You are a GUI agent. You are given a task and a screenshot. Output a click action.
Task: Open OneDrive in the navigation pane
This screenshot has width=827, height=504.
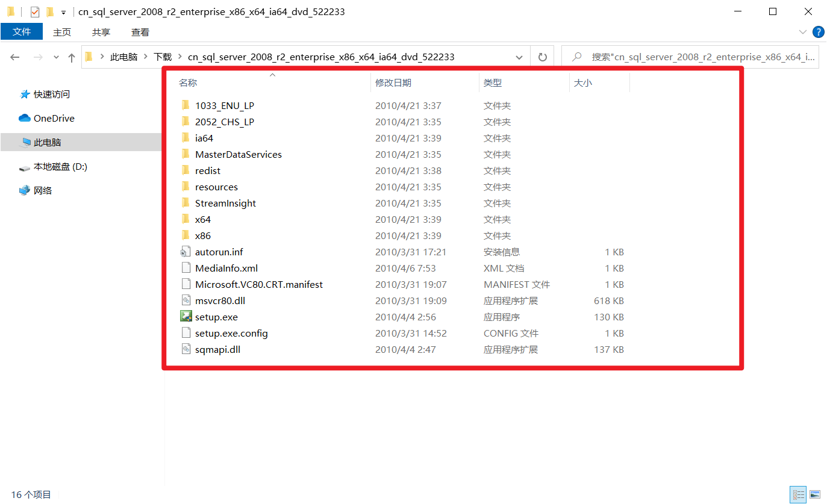tap(54, 119)
